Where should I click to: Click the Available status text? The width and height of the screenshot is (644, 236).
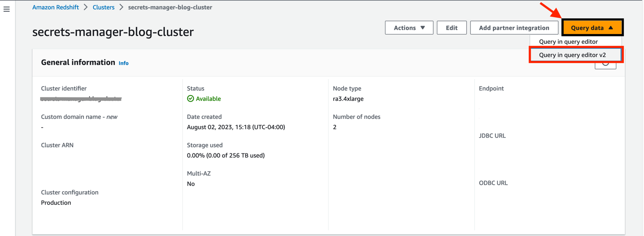click(208, 99)
